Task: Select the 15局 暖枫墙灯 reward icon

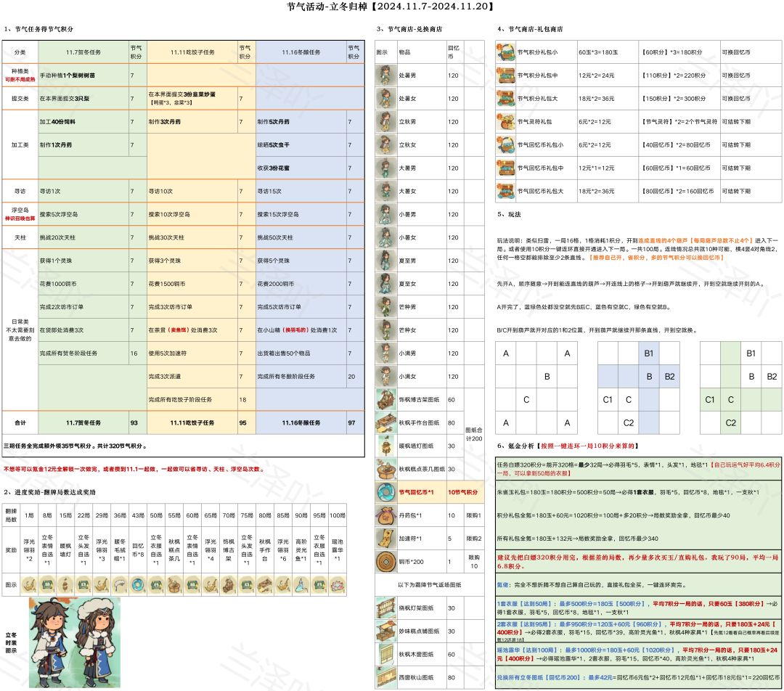Action: click(65, 584)
